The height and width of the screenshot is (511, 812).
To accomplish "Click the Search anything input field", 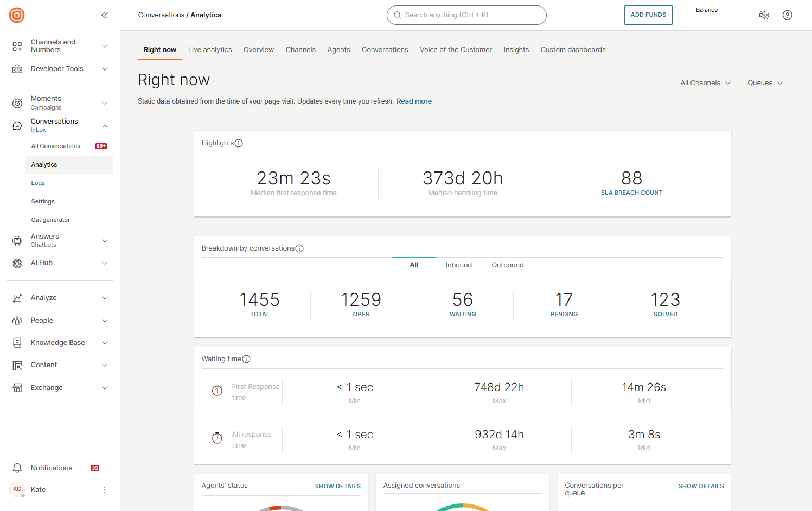I will [x=466, y=15].
